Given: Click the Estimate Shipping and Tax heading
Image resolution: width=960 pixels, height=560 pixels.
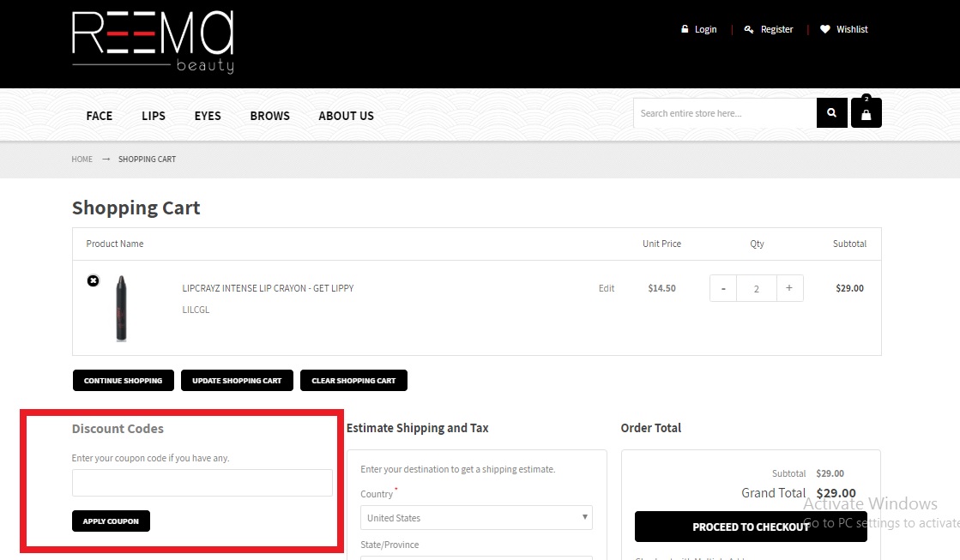Looking at the screenshot, I should coord(418,428).
